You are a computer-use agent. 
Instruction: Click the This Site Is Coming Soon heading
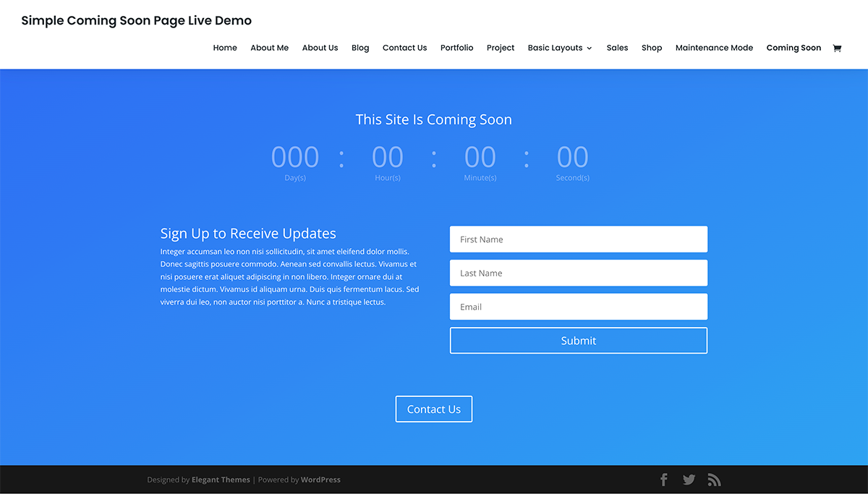(x=434, y=119)
